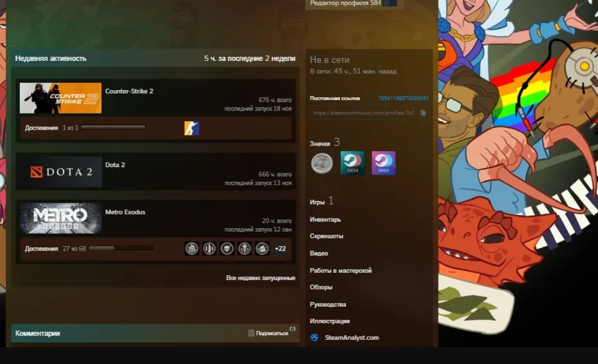The width and height of the screenshot is (598, 364).
Task: Open the Dota 2 game banner
Action: pyautogui.click(x=60, y=172)
